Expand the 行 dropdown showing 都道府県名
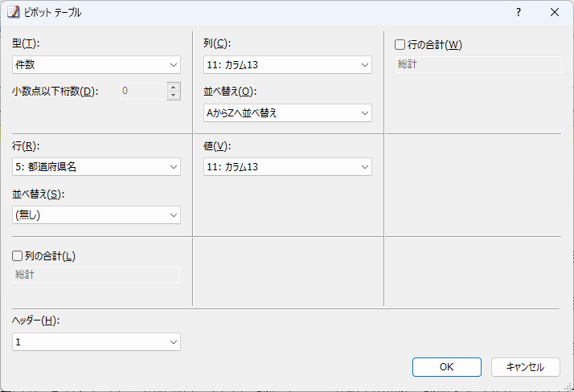Screen dimensions: 574x392 click(x=96, y=166)
